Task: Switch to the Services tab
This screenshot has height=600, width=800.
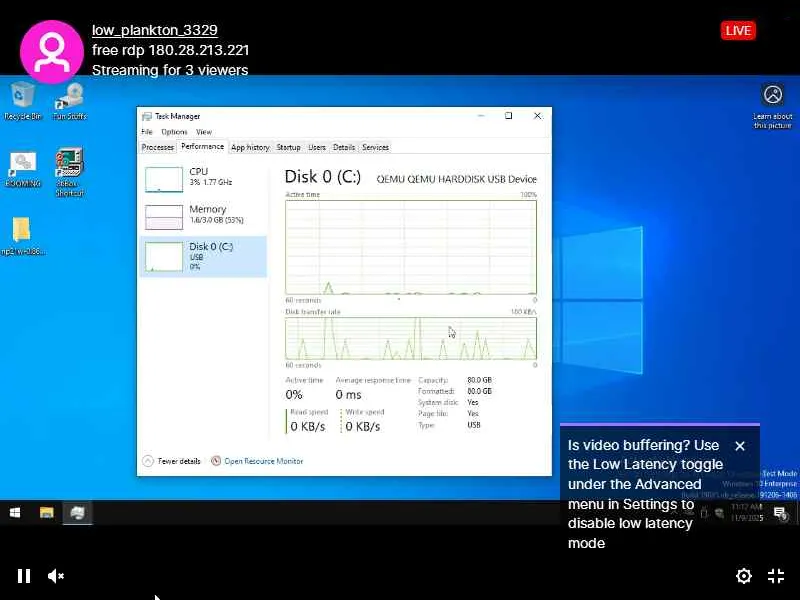Action: 376,147
